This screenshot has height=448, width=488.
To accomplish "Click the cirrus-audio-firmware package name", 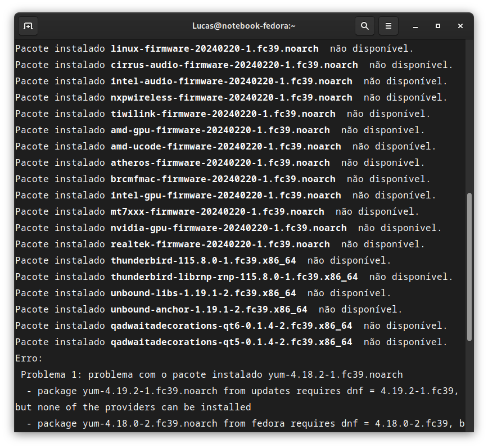I will tap(234, 65).
